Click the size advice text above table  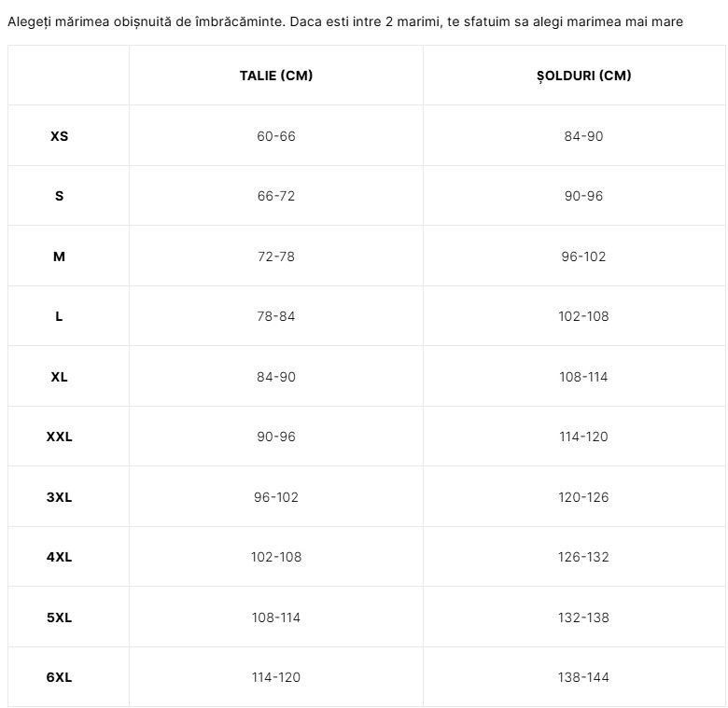click(345, 21)
